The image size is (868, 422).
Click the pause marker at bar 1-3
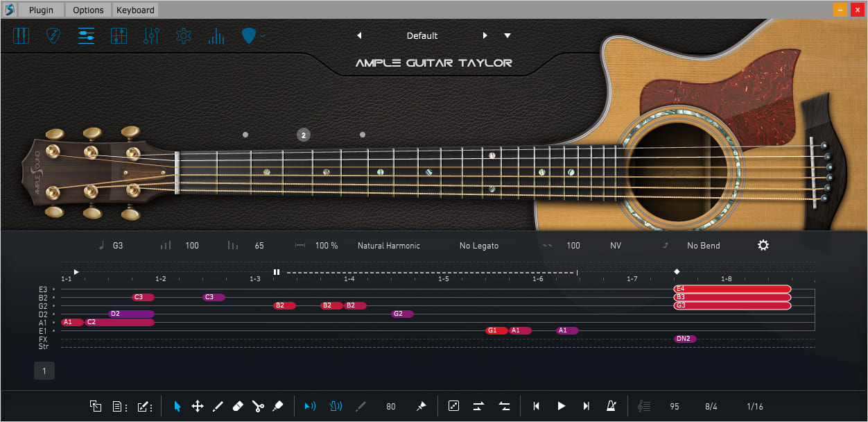pyautogui.click(x=277, y=272)
